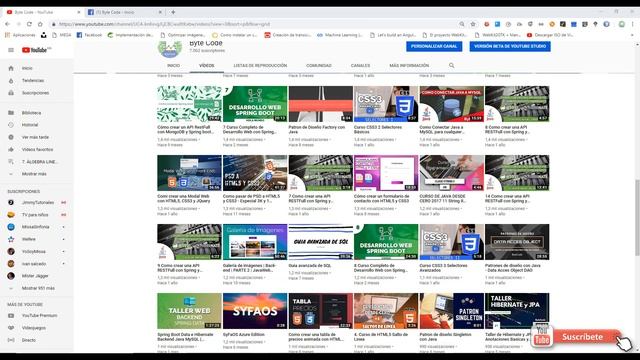Open the Machine Learning bookmark
The image size is (640, 360).
pyautogui.click(x=340, y=35)
